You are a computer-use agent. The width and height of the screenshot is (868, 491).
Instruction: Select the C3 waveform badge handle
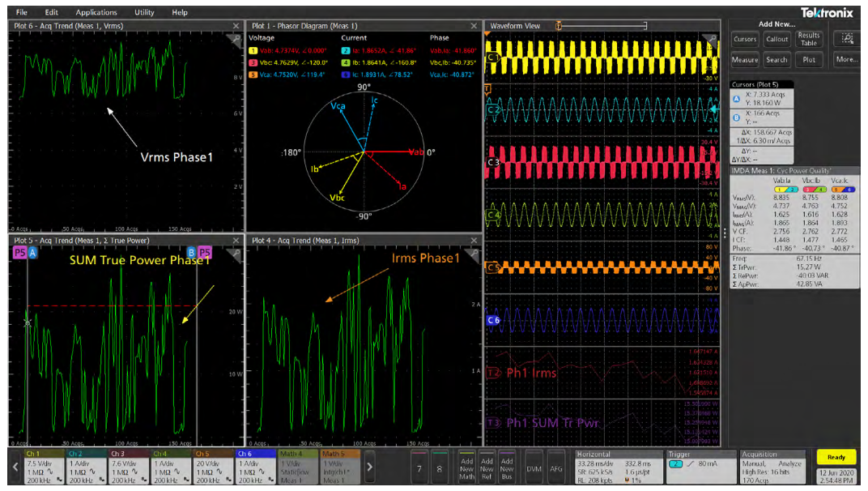pos(492,163)
